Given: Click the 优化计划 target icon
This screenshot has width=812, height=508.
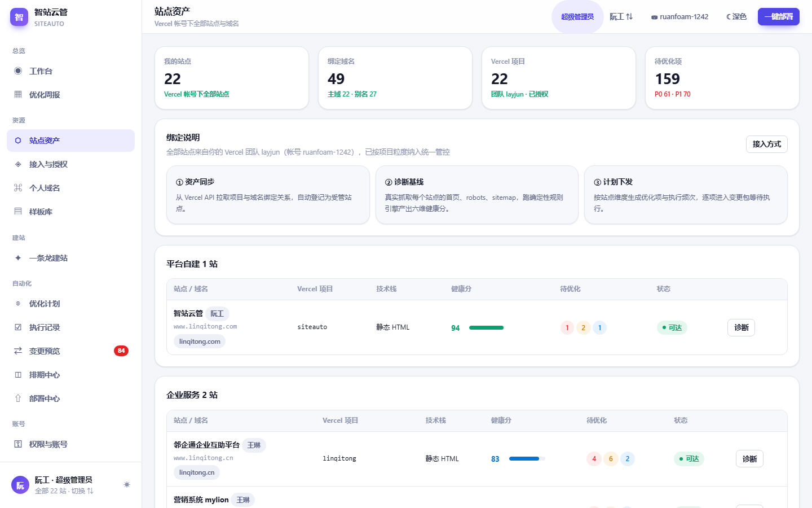Looking at the screenshot, I should pyautogui.click(x=18, y=304).
